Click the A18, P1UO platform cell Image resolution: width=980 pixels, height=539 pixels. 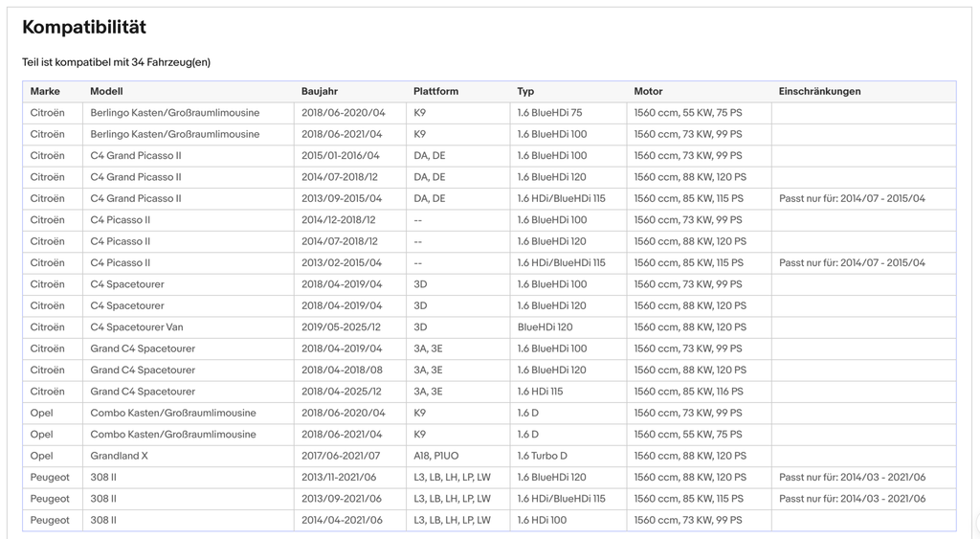[x=458, y=456]
